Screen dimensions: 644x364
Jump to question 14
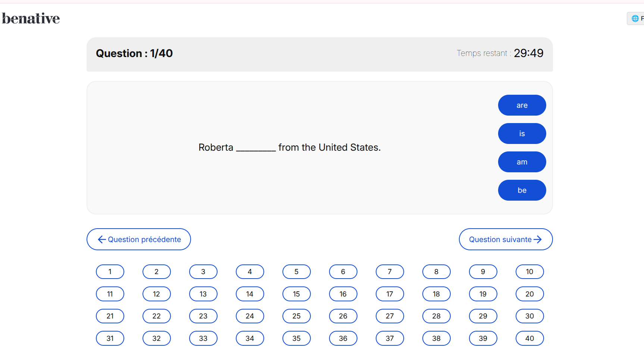250,294
